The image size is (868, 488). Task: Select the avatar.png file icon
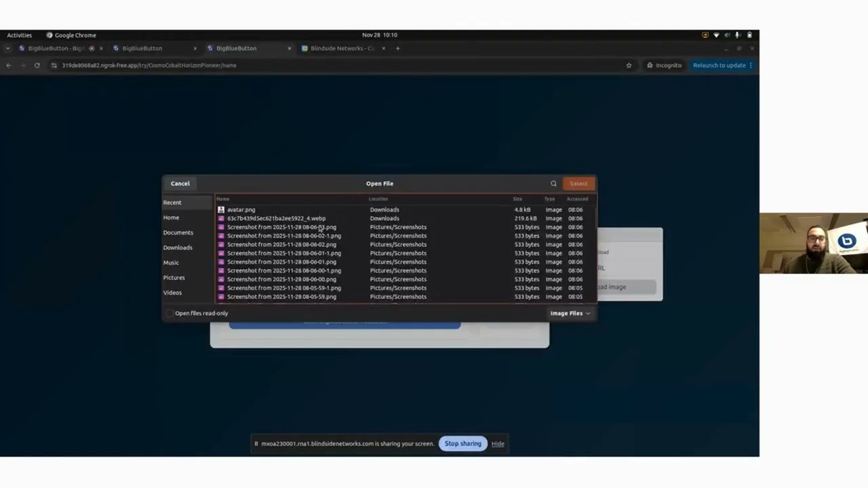pyautogui.click(x=221, y=209)
